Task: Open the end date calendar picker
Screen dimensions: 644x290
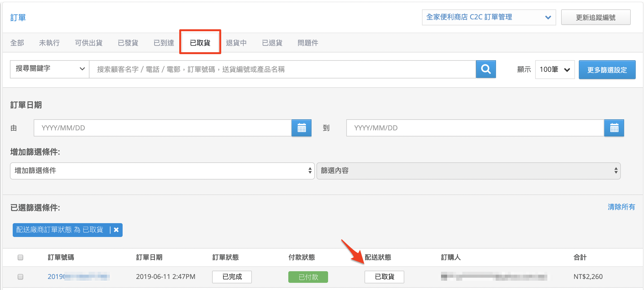Action: [614, 128]
